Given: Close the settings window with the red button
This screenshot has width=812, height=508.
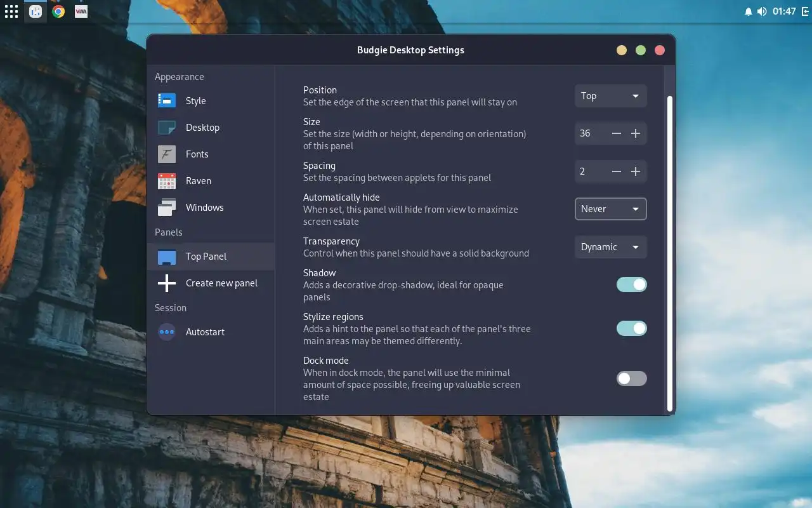Looking at the screenshot, I should tap(660, 50).
